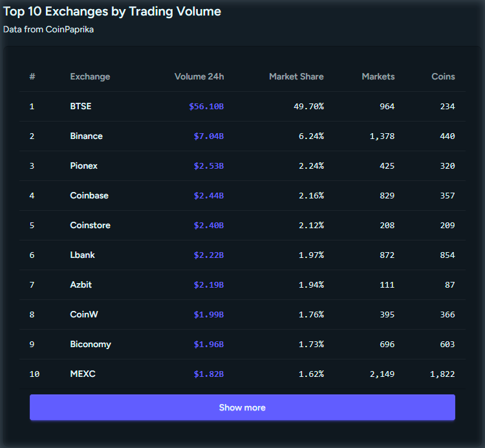
Task: Click the 2.12% market share cell
Action: click(x=311, y=225)
